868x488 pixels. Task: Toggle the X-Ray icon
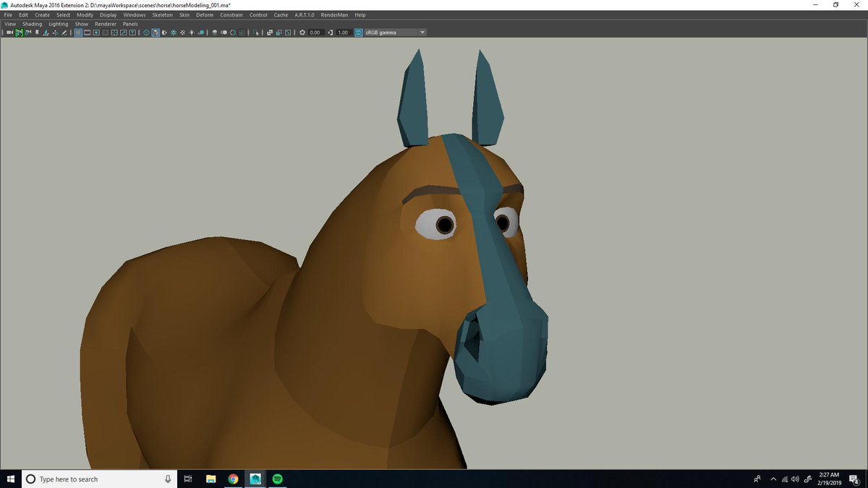270,33
